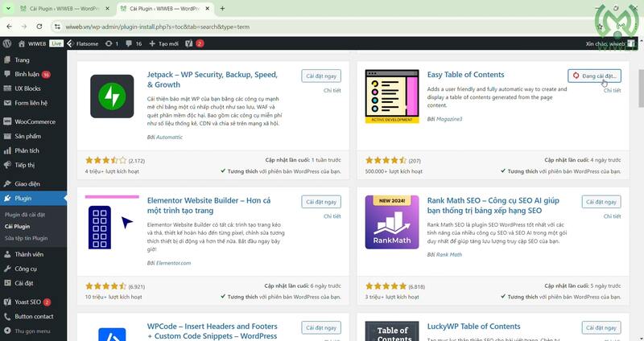Click the Elementor plugin thumbnail
The width and height of the screenshot is (644, 341).
(112, 222)
